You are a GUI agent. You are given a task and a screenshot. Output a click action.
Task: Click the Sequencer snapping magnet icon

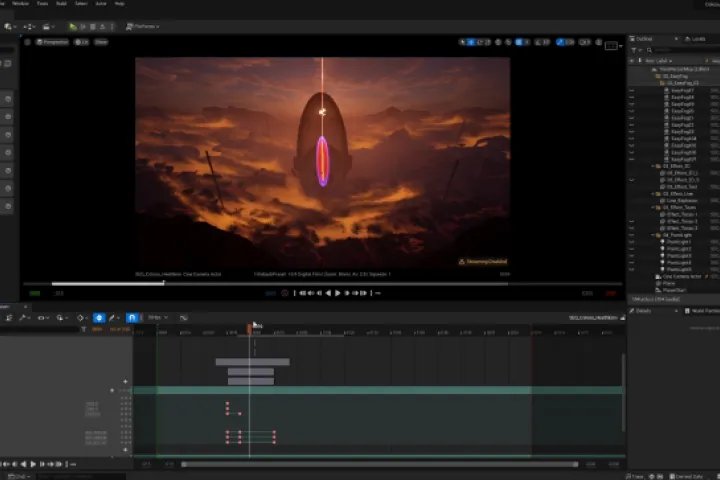tap(132, 317)
